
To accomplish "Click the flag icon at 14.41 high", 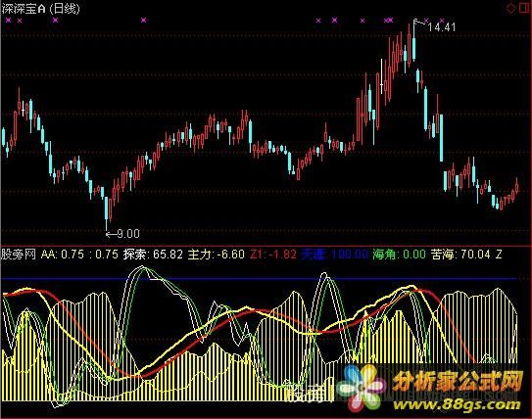I will pos(418,23).
